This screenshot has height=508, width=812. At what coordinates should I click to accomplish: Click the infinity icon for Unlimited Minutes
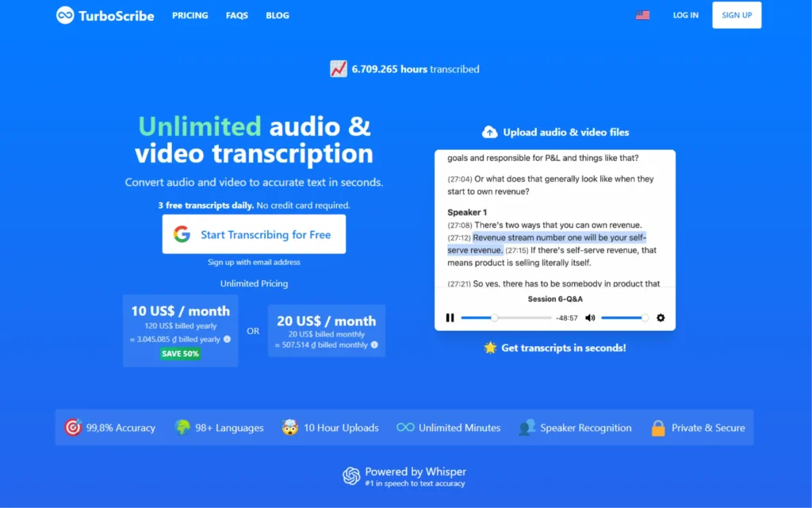(x=405, y=427)
